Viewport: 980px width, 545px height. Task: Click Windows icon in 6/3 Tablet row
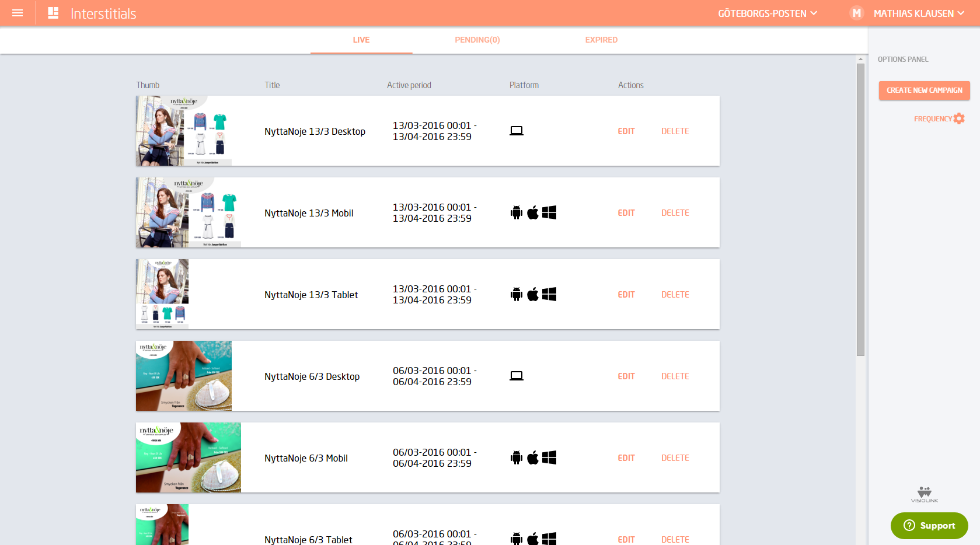[x=549, y=539]
